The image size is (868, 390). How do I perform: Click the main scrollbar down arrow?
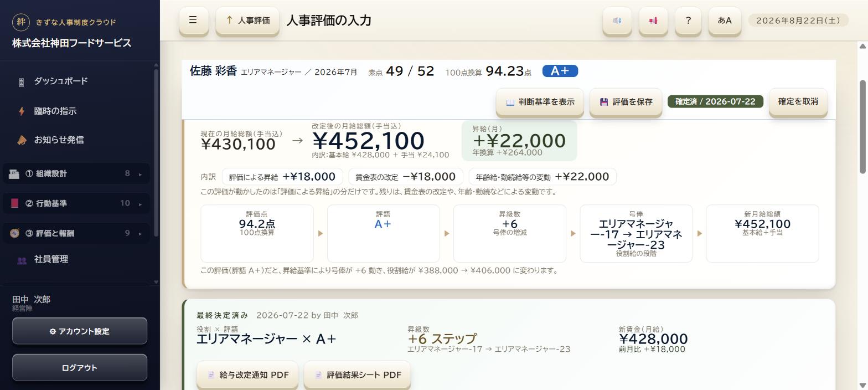point(862,385)
